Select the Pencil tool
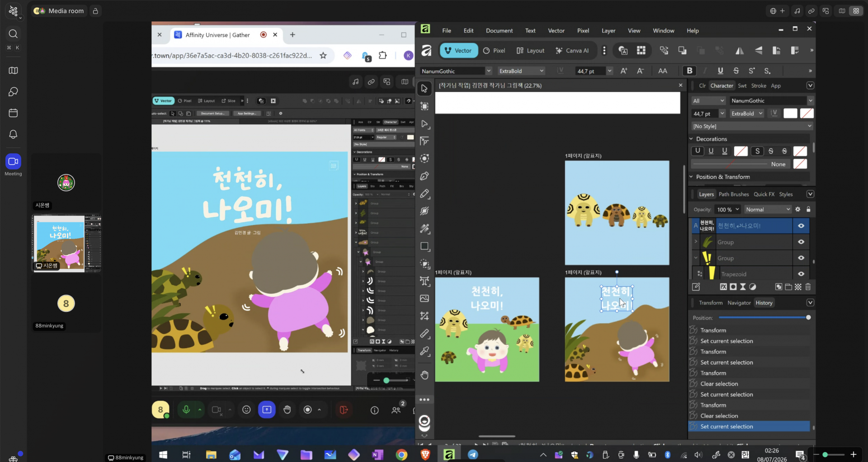 click(x=424, y=194)
